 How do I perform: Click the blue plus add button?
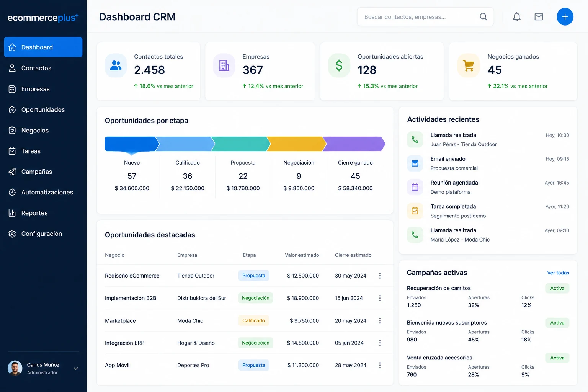(x=565, y=17)
